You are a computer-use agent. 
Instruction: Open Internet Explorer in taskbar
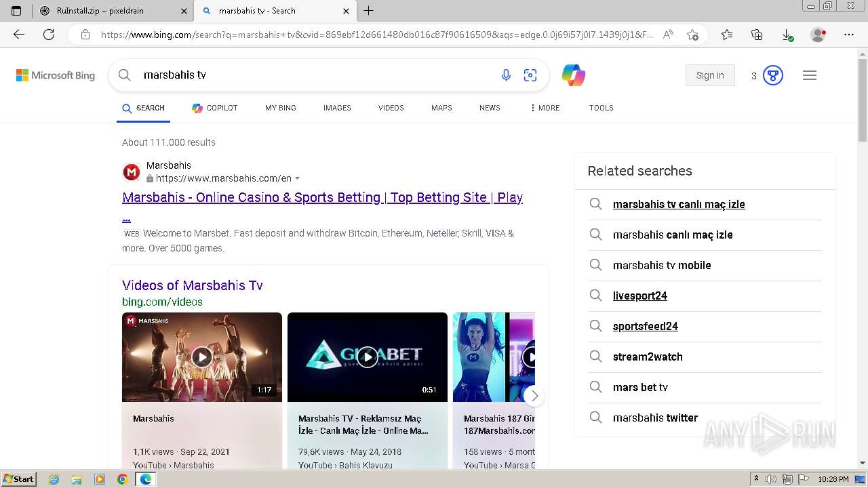[54, 479]
